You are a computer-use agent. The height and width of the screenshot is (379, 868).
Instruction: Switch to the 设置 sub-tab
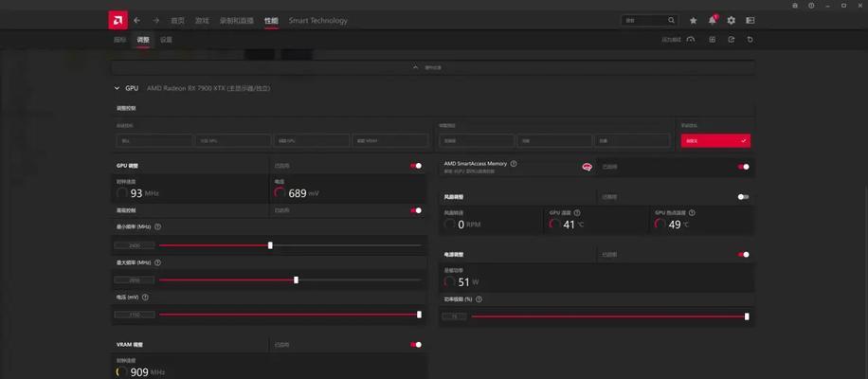(166, 40)
